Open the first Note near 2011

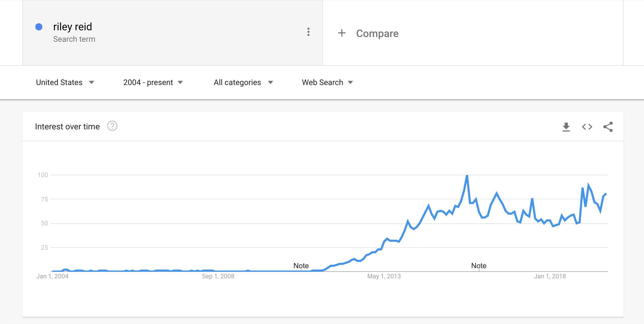coord(301,266)
